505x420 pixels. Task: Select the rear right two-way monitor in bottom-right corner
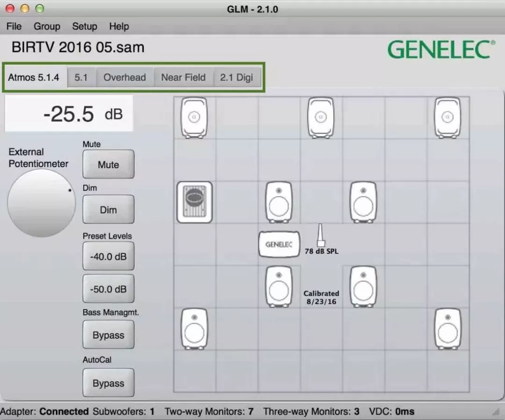447,329
